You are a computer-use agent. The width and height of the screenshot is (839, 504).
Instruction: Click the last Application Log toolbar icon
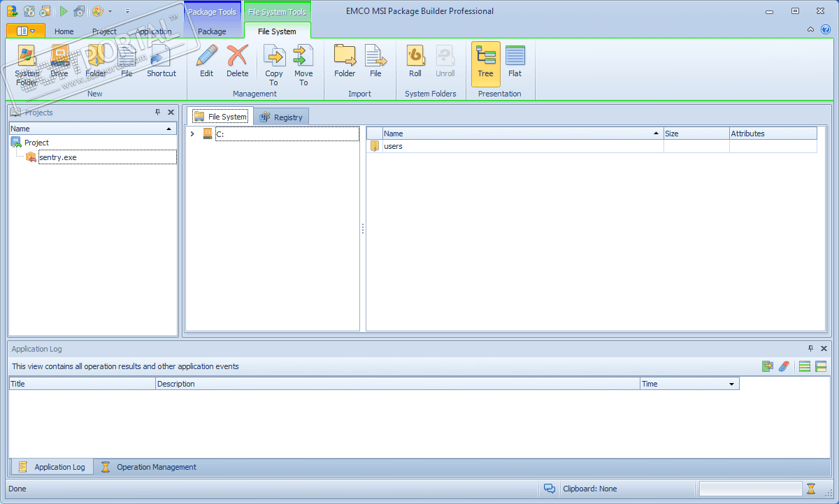tap(821, 366)
